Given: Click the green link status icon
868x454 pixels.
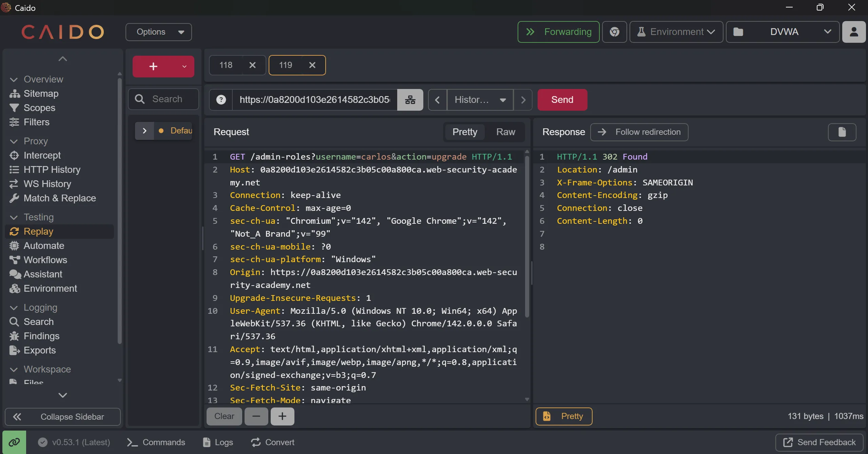Looking at the screenshot, I should click(x=14, y=442).
